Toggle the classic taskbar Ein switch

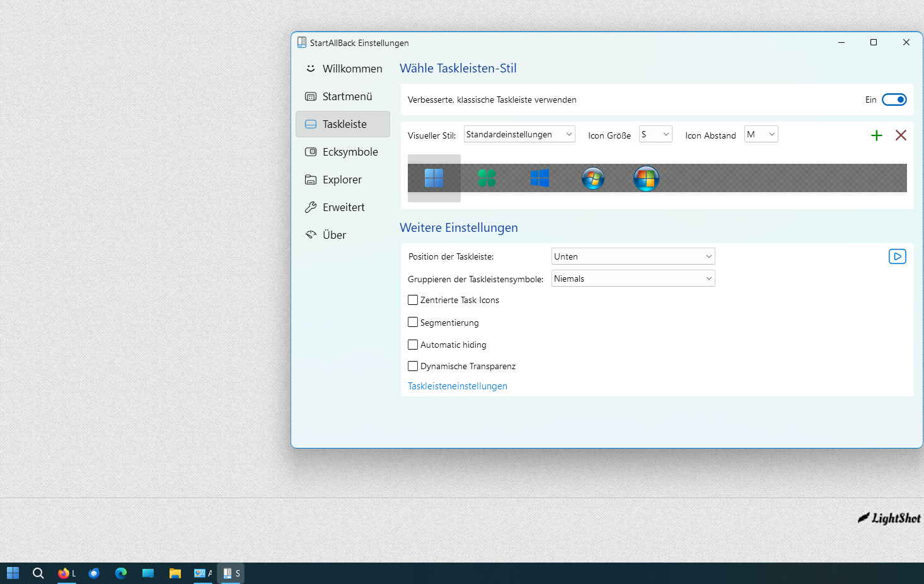pos(894,100)
